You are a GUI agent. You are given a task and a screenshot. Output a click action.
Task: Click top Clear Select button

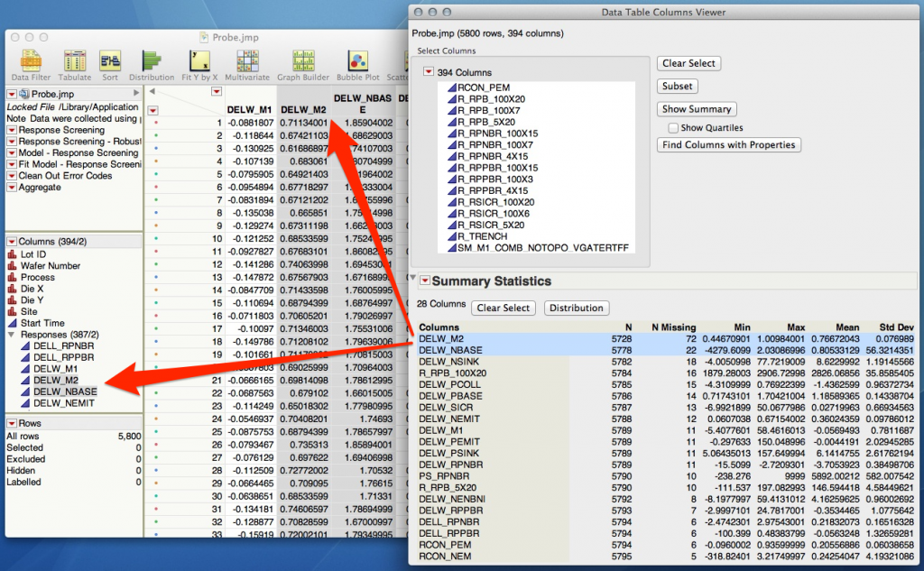click(x=688, y=63)
